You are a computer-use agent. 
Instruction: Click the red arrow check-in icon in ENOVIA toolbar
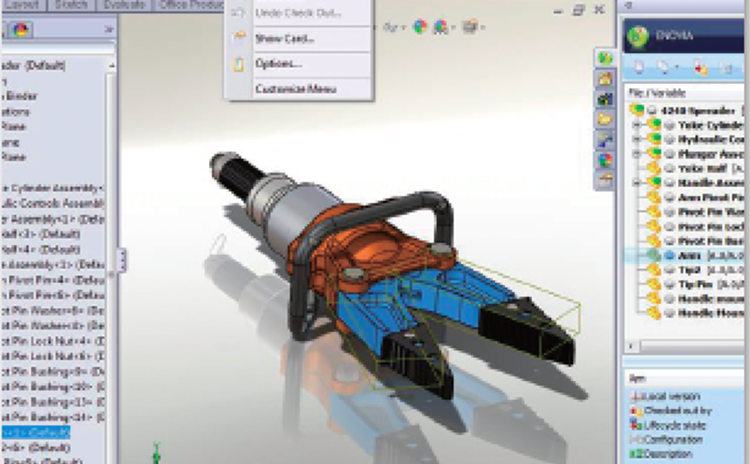tap(701, 69)
